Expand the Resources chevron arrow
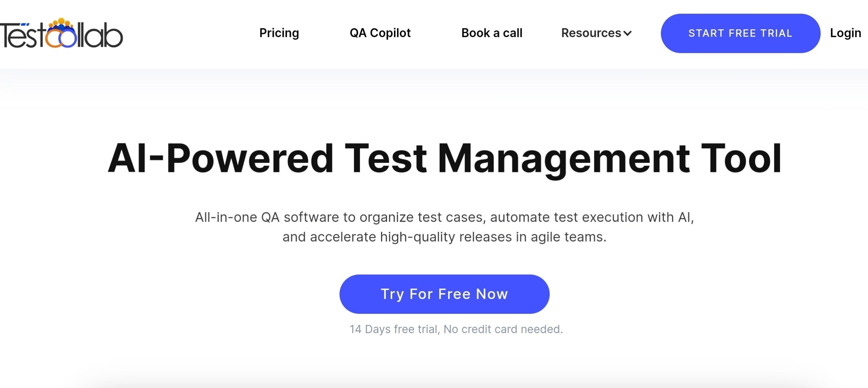Viewport: 868px width, 388px height. (x=627, y=33)
